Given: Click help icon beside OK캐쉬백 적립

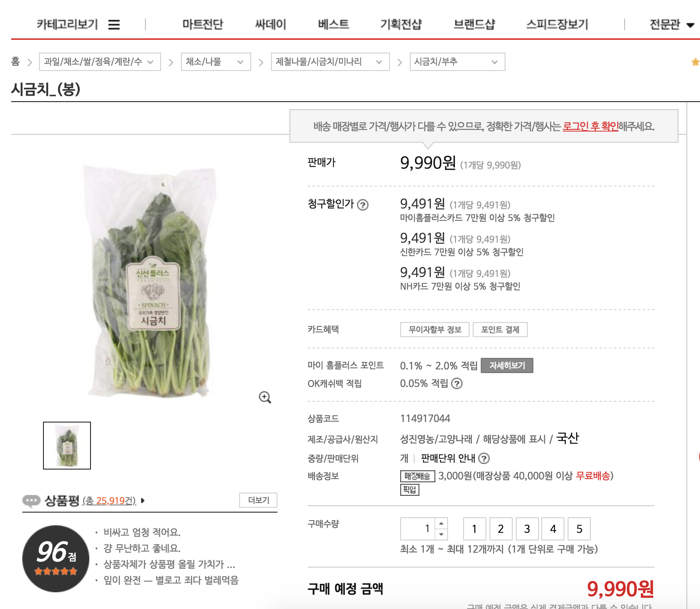Looking at the screenshot, I should (x=457, y=383).
